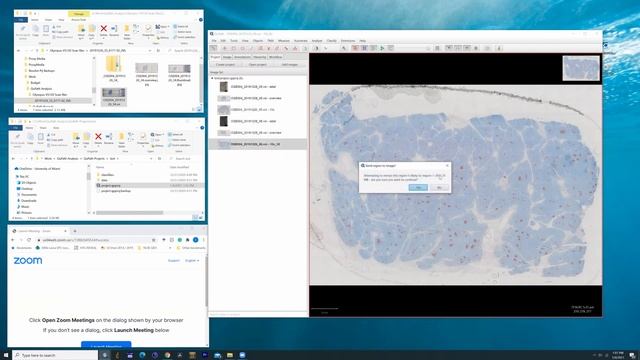The height and width of the screenshot is (360, 640).
Task: Open the Classify menu in QuPath
Action: point(331,41)
